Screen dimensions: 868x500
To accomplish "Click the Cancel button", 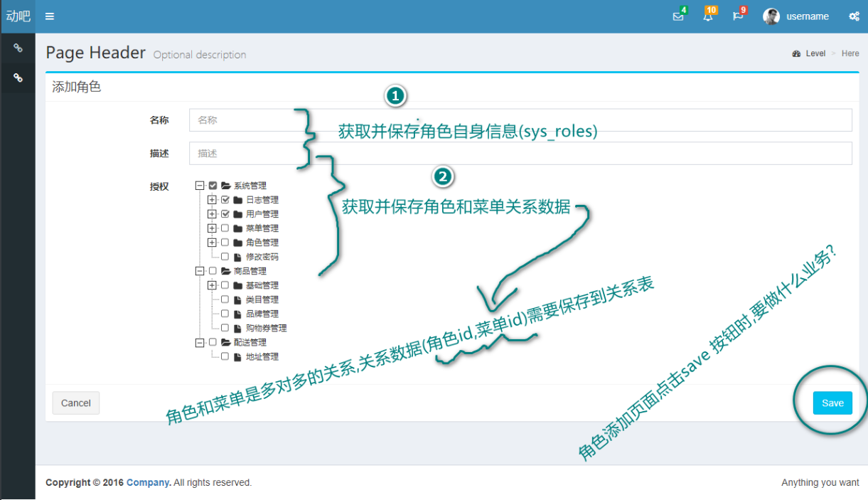I will point(76,403).
